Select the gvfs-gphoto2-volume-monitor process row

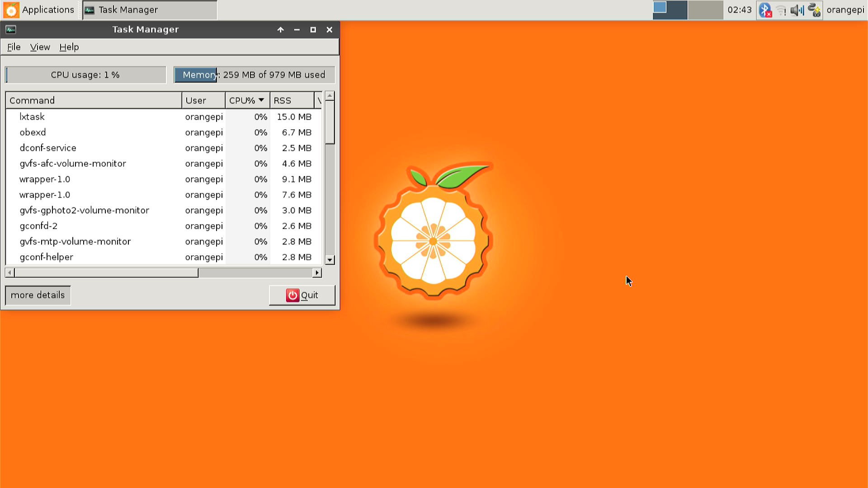tap(164, 211)
